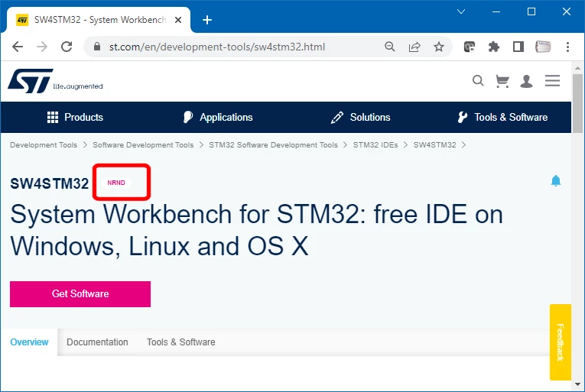View site security lock info
This screenshot has height=392, width=585.
pyautogui.click(x=97, y=47)
